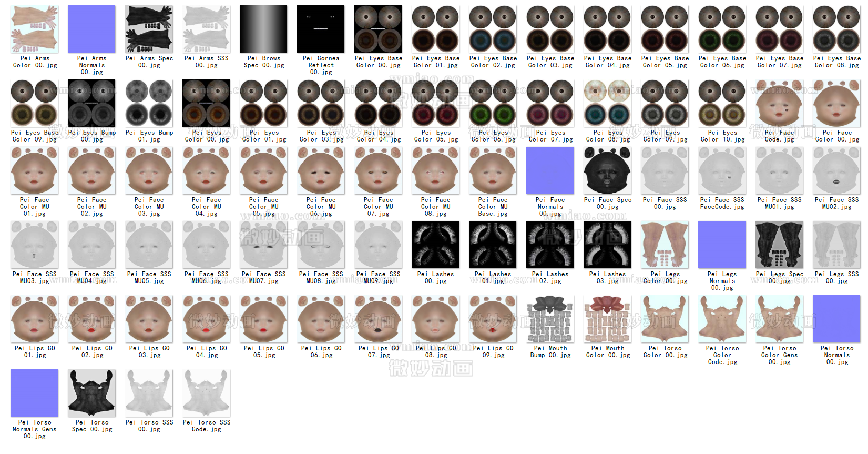Viewport: 868px width, 454px height.
Task: Select the Pei Mouth Color 00.jpg file
Action: click(607, 319)
